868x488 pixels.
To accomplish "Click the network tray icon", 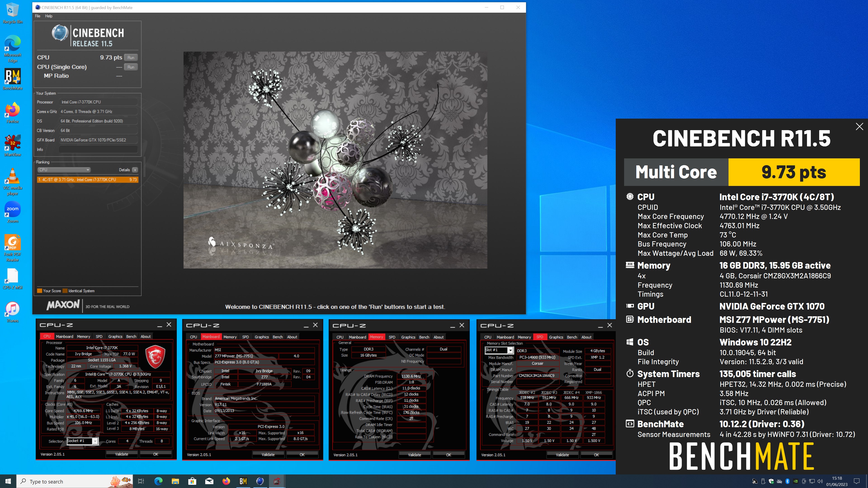I will [x=812, y=481].
